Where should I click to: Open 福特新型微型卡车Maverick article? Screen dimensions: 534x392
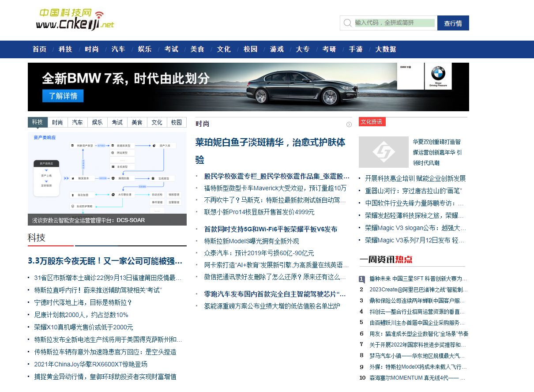(x=275, y=188)
